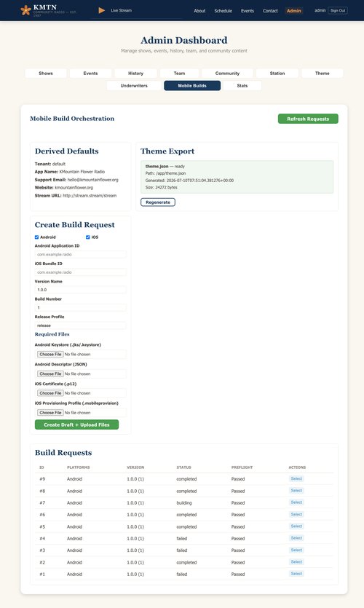
Task: Choose File for iOS Provisioning Profile
Action: click(x=50, y=413)
